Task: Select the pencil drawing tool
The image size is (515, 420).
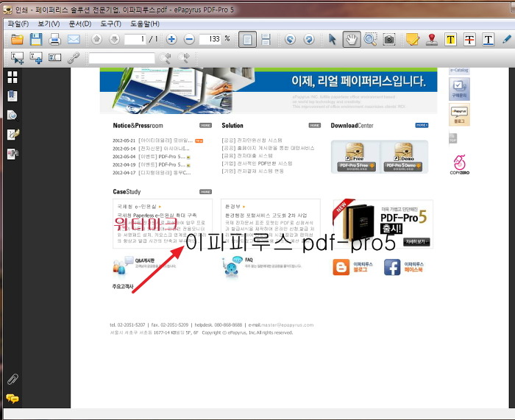Action: point(507,40)
